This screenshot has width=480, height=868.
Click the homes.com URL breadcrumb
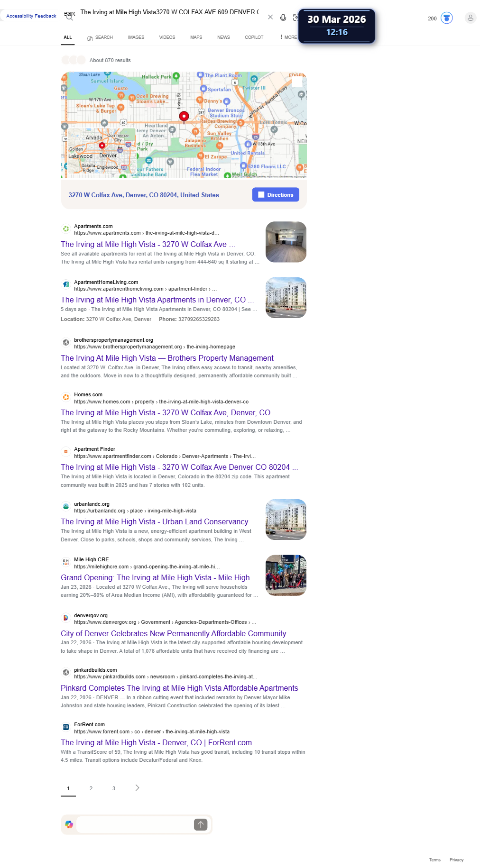coord(161,402)
